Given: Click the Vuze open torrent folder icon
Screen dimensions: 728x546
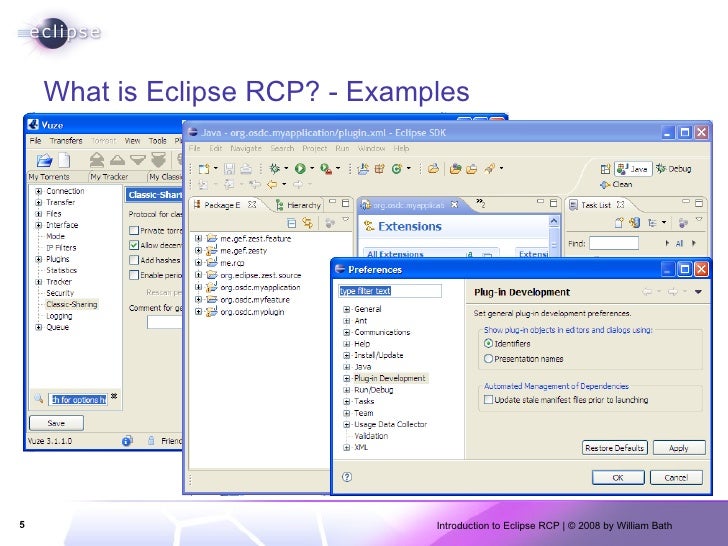Looking at the screenshot, I should pos(45,160).
